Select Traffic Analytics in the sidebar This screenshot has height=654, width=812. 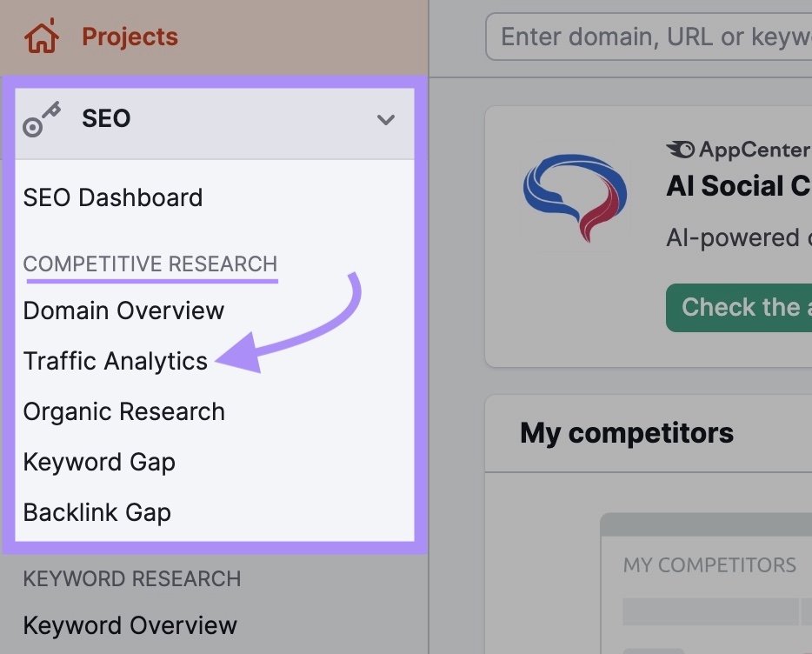click(x=116, y=361)
